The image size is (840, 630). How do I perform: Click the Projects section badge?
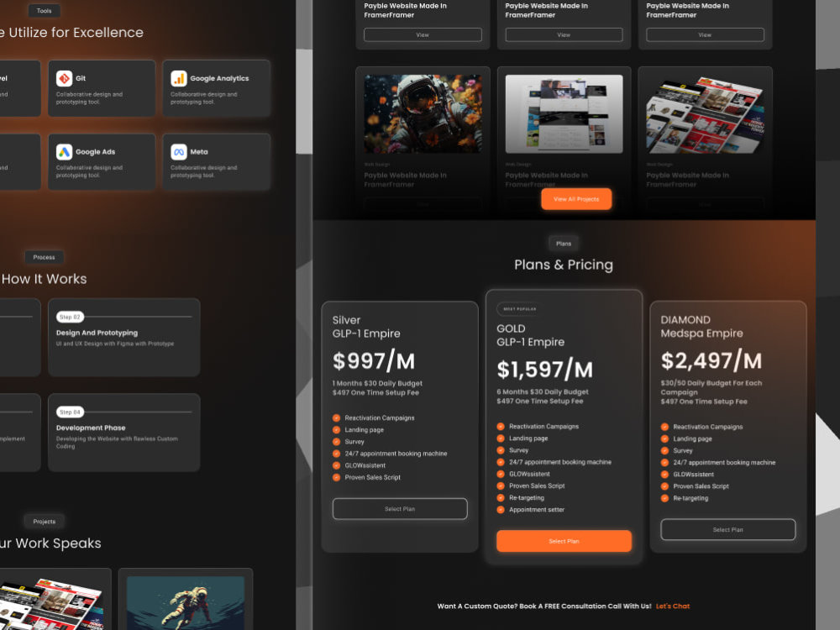point(44,522)
